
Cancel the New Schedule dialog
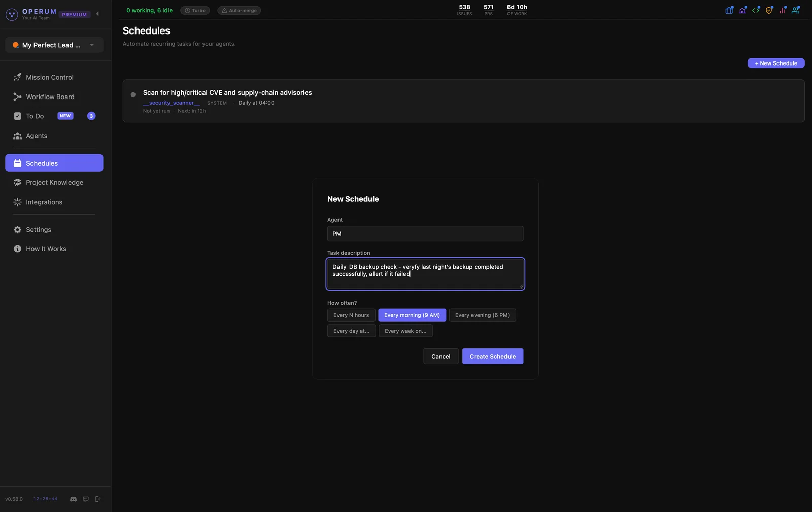pos(441,357)
